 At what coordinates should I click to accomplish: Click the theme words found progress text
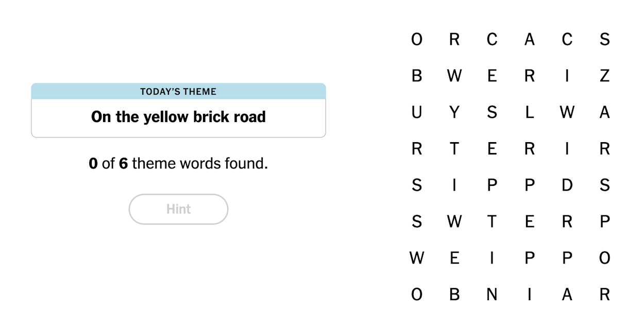[178, 163]
